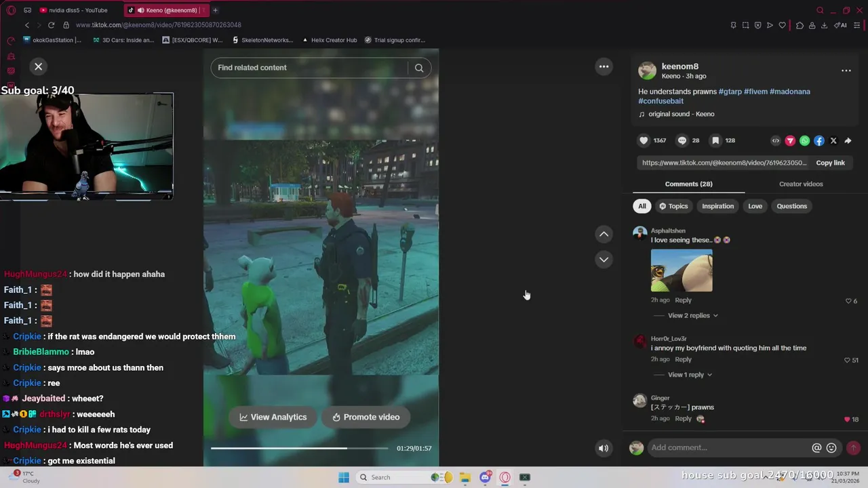Open browser downloads icon

point(824,25)
